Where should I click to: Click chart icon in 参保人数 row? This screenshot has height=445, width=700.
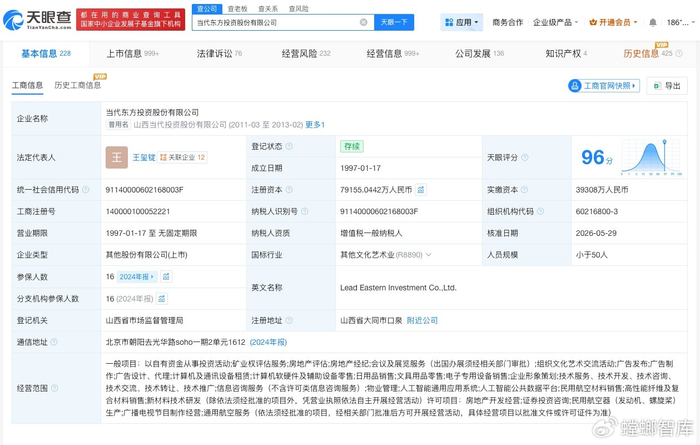[166, 277]
